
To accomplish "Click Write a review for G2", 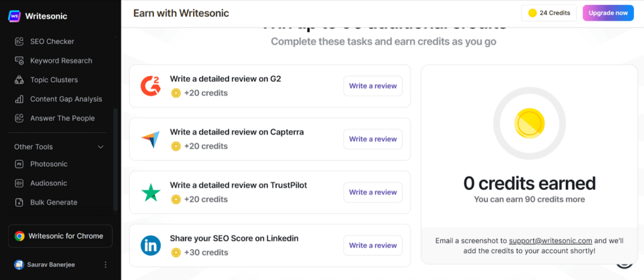I will click(x=373, y=86).
